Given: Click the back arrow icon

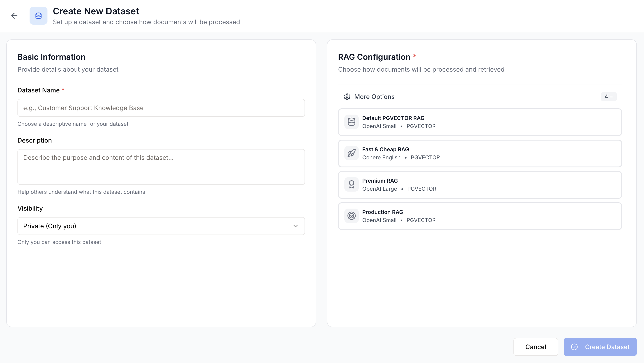Looking at the screenshot, I should click(x=14, y=15).
